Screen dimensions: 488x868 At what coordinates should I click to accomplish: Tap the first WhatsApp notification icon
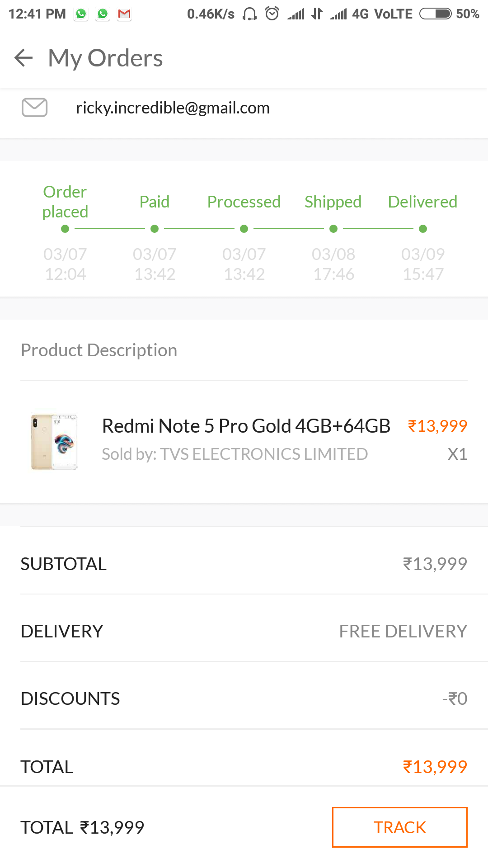click(x=81, y=14)
